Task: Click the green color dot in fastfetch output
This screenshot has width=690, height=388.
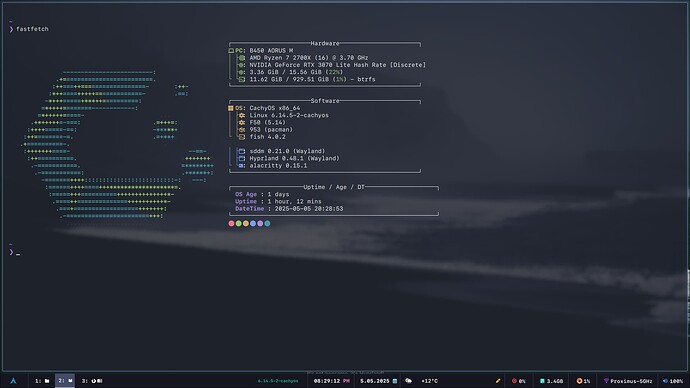Action: click(x=239, y=223)
